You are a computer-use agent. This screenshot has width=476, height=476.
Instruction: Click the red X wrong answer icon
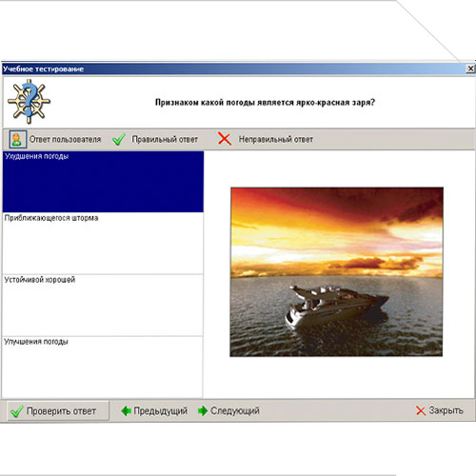[225, 139]
